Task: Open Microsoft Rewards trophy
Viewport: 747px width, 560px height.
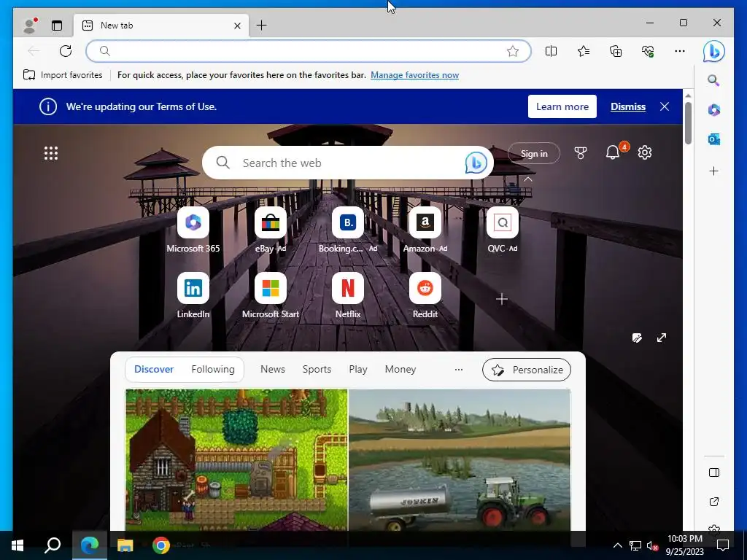Action: click(580, 153)
